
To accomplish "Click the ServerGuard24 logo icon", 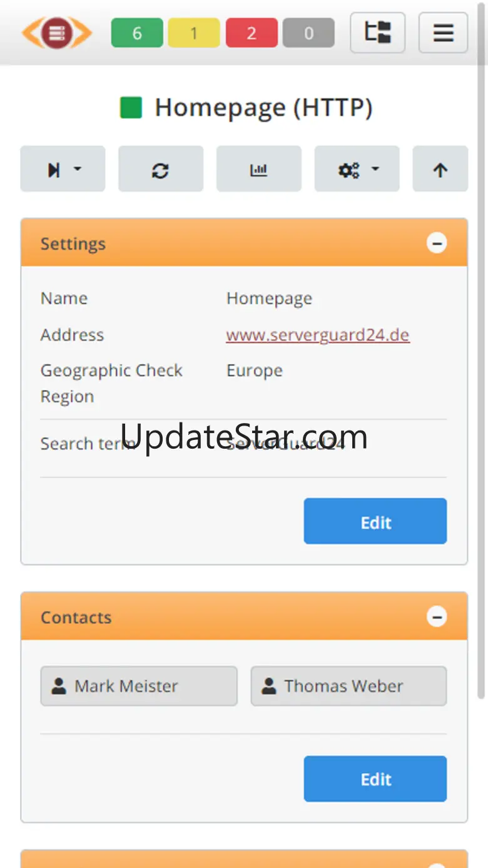I will (57, 33).
